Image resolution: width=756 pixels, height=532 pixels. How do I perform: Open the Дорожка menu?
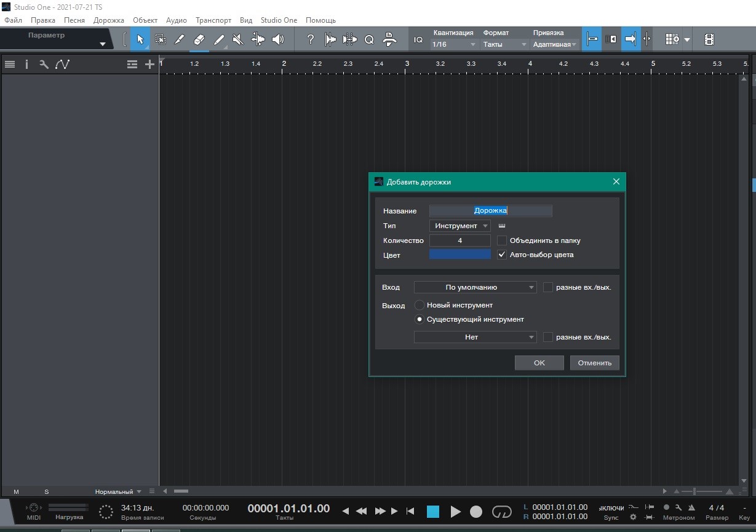(x=109, y=20)
